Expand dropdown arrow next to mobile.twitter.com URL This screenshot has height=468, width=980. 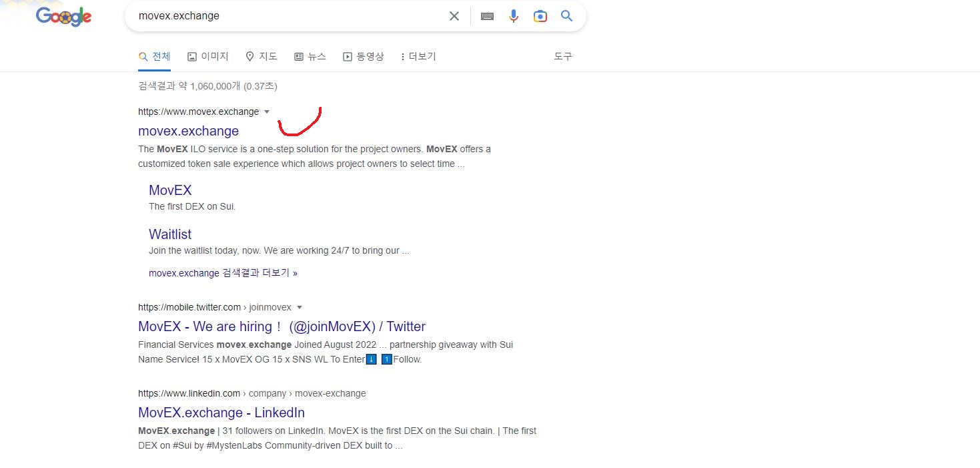[300, 307]
